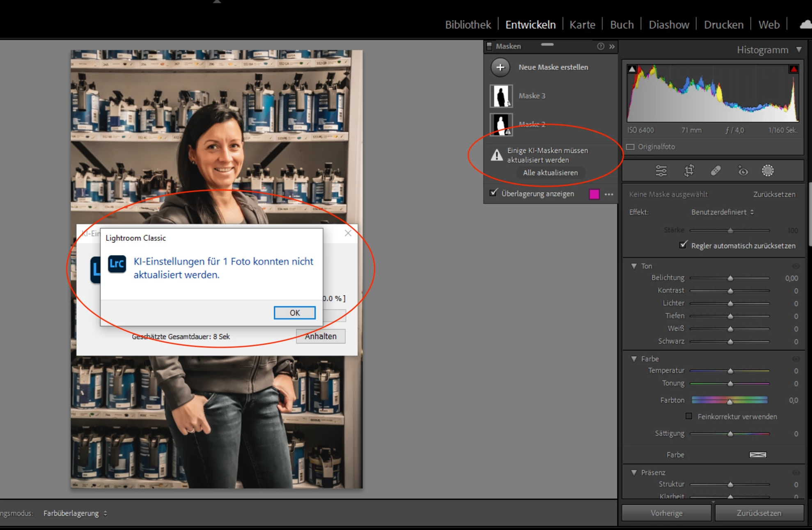Switch to the Bibliothek module

tap(468, 25)
